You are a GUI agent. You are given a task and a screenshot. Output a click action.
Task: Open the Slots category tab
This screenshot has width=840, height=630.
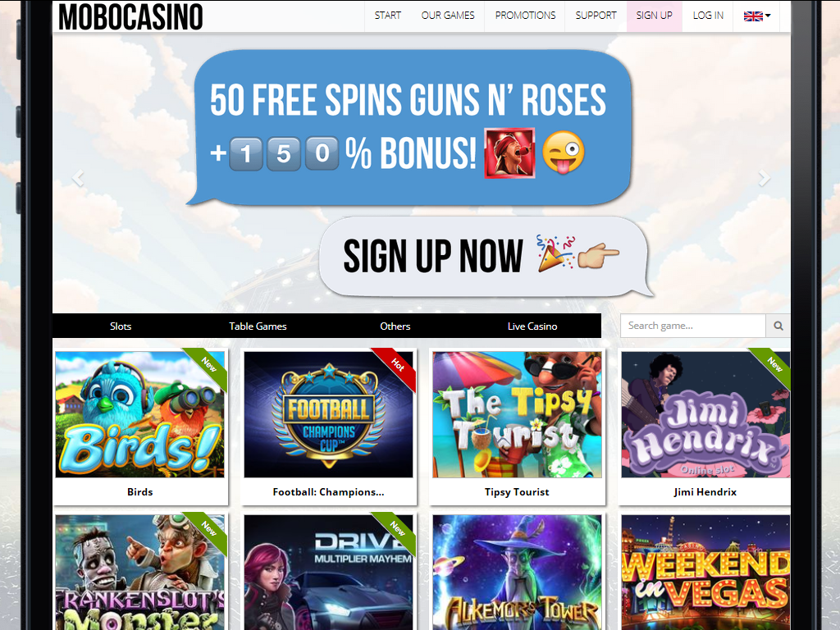pyautogui.click(x=121, y=326)
